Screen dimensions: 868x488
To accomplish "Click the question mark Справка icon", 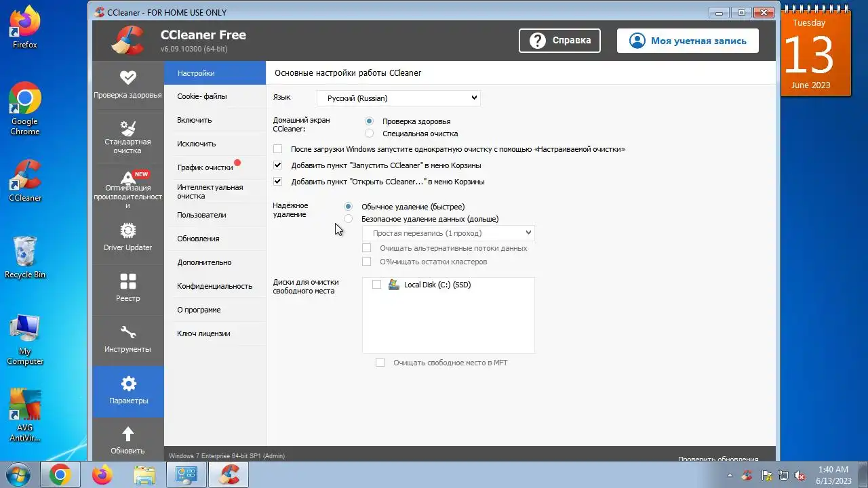I will [538, 41].
